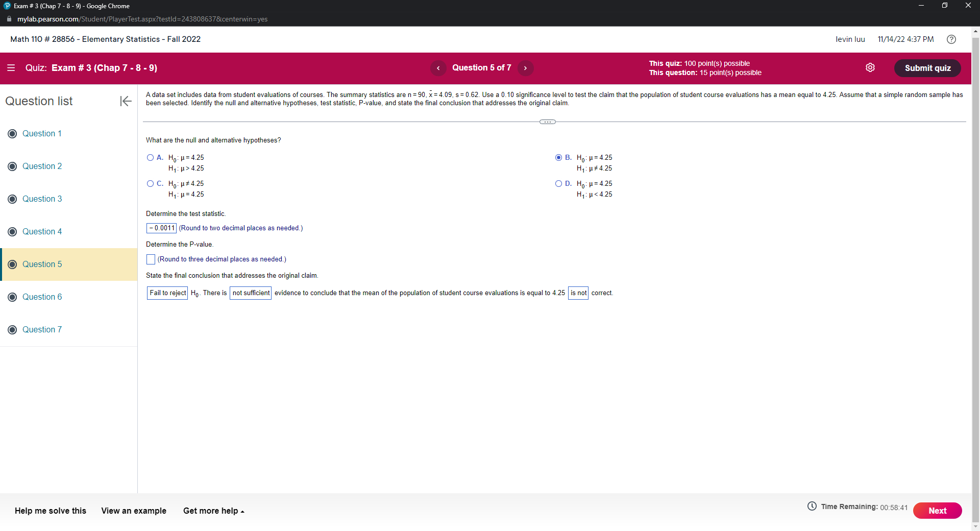
Task: Select answer choice D radio button
Action: [x=558, y=183]
